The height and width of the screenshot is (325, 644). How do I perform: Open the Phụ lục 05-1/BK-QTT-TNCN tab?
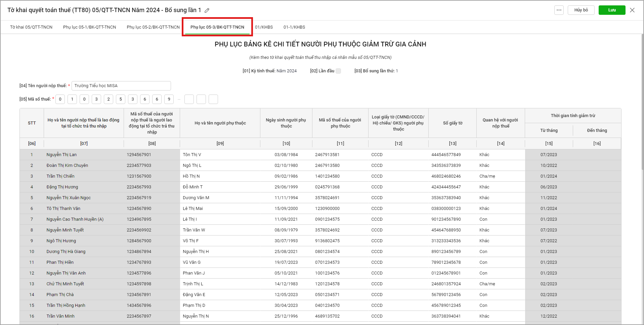click(89, 27)
